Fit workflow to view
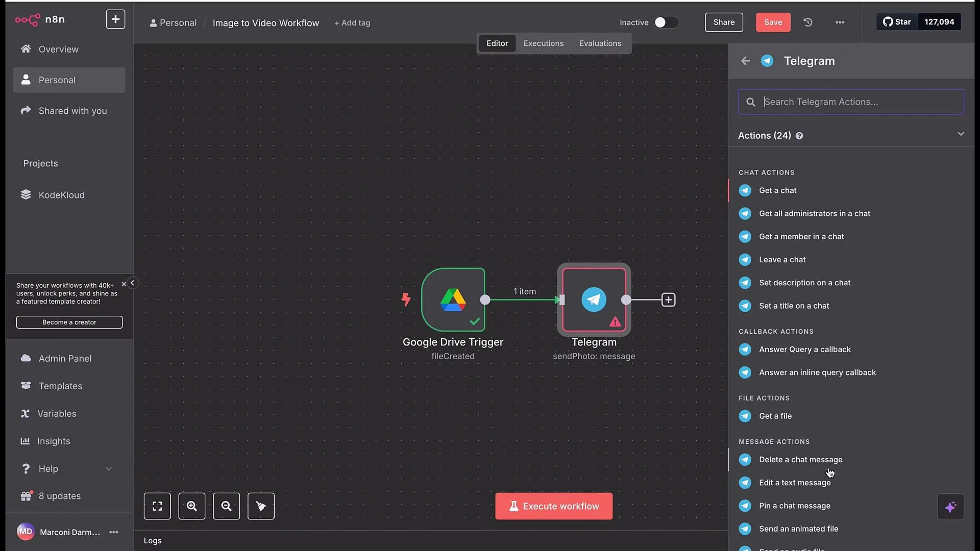The width and height of the screenshot is (980, 551). [x=157, y=506]
